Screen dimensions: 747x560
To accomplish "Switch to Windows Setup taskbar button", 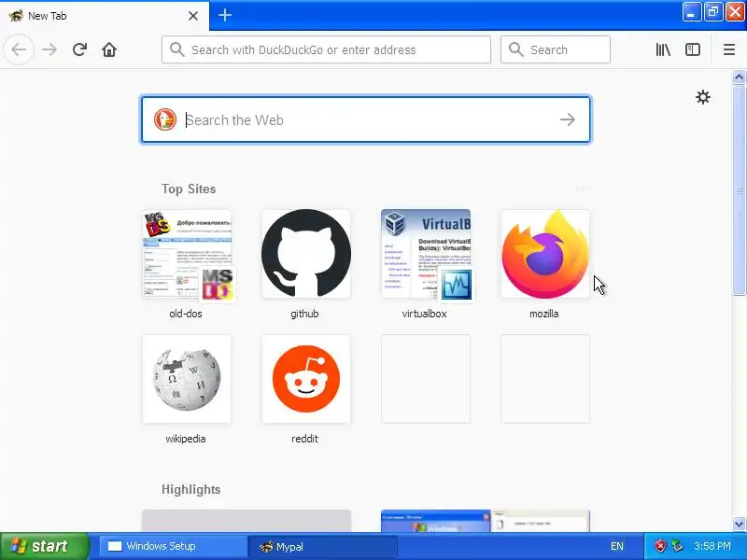I will click(x=172, y=546).
